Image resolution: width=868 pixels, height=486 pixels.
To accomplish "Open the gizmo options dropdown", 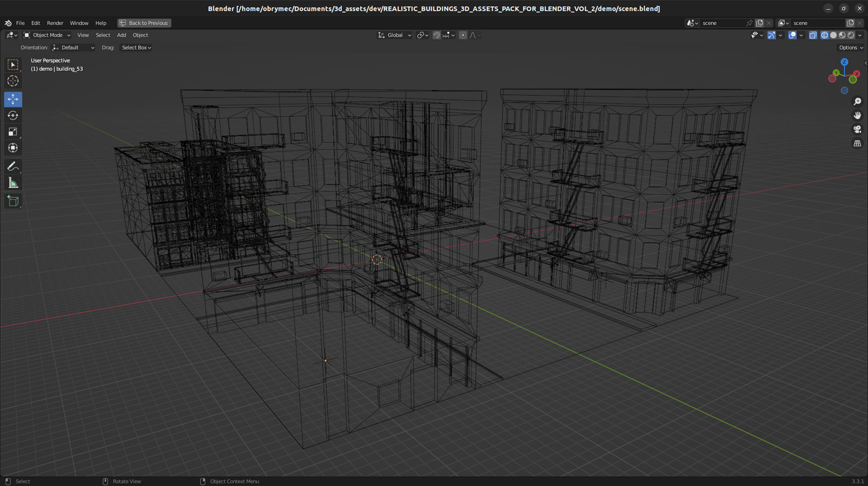I will [780, 35].
